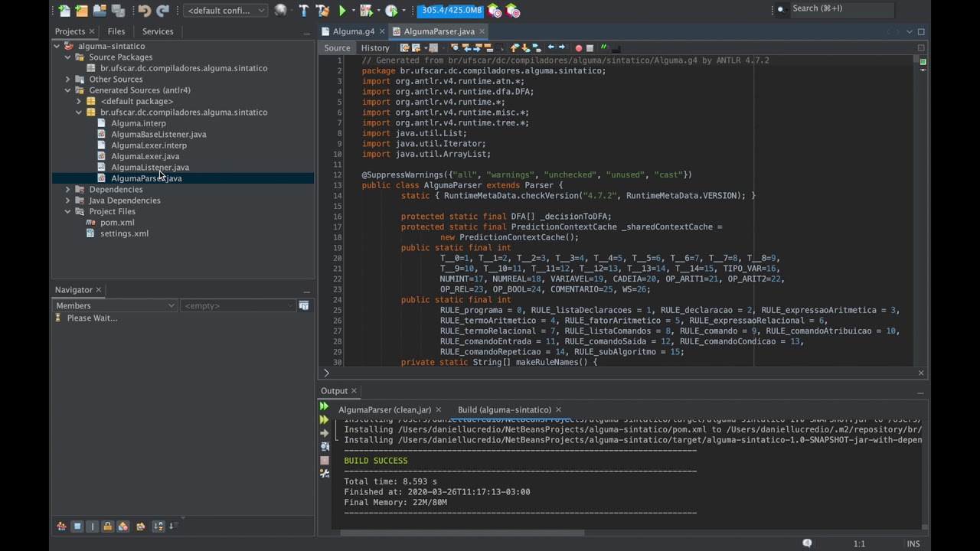Image resolution: width=980 pixels, height=551 pixels.
Task: Click the memory usage indicator 305.4/425.0MB
Action: tap(452, 11)
